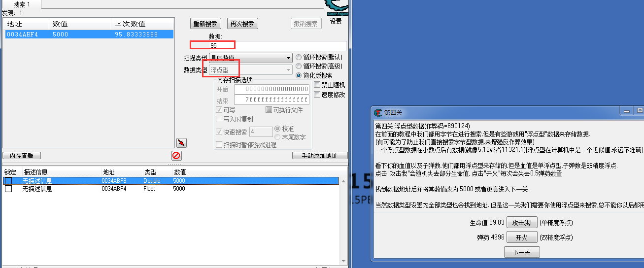Select the 循环搜索(高级) radio option

[299, 66]
